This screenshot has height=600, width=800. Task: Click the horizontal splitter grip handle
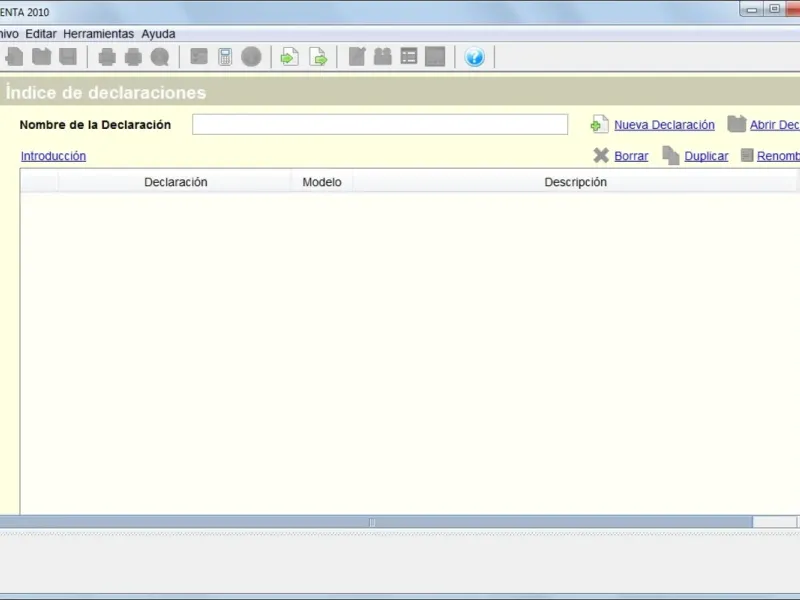(x=372, y=522)
